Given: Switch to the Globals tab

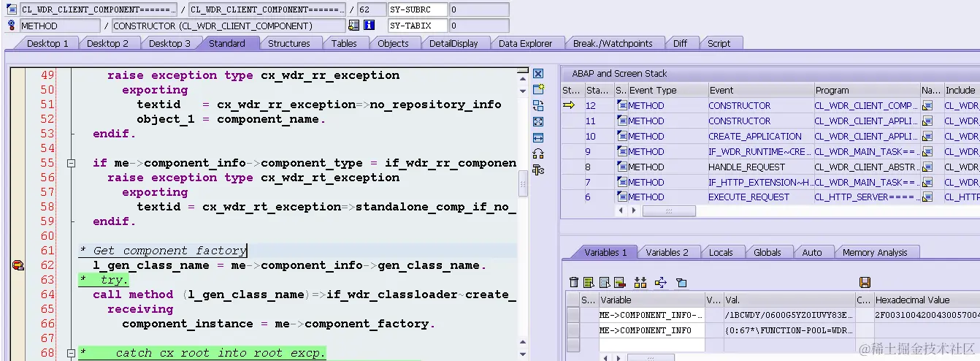Looking at the screenshot, I should coord(767,253).
